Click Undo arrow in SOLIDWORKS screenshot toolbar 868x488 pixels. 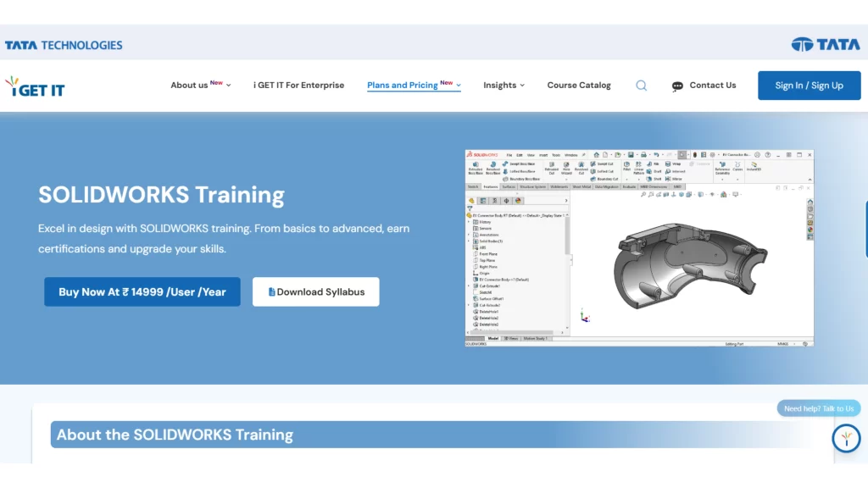tap(656, 155)
